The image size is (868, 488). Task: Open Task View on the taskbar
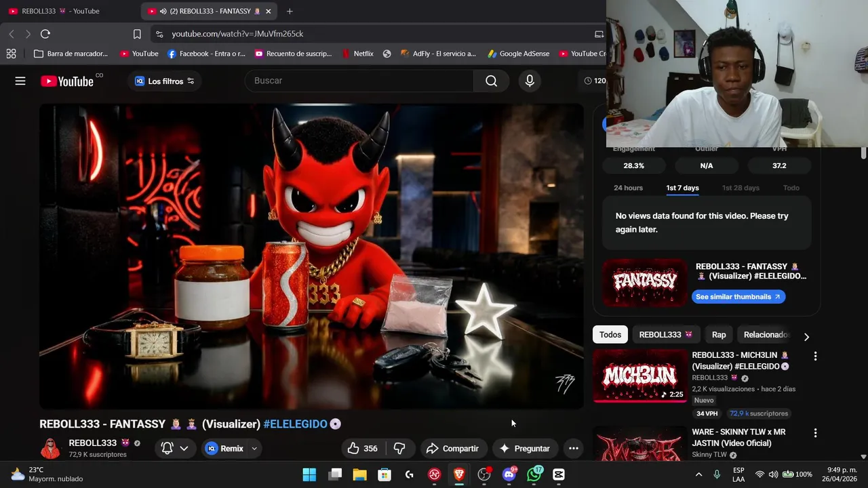[x=335, y=474]
